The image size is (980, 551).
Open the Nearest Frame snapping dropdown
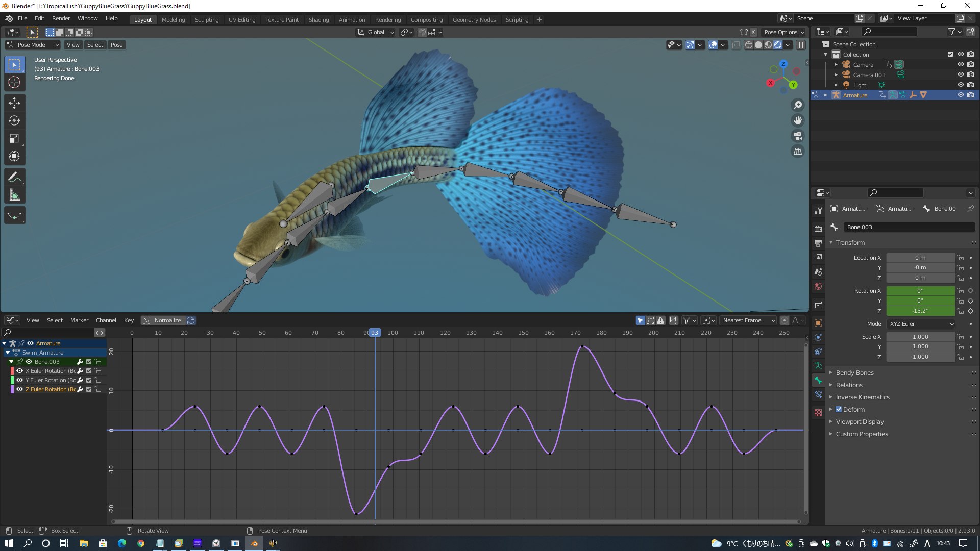(x=748, y=320)
